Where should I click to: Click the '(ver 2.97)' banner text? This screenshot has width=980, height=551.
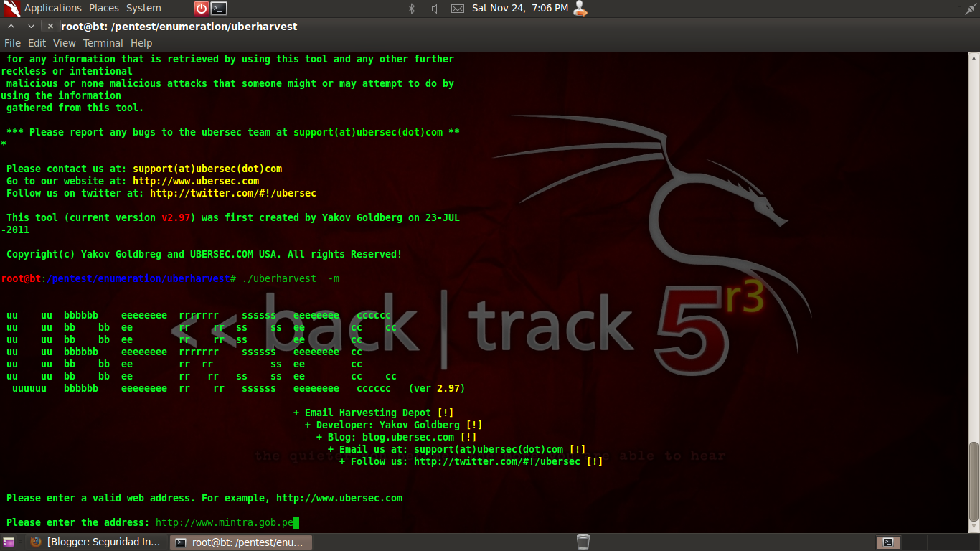point(437,388)
